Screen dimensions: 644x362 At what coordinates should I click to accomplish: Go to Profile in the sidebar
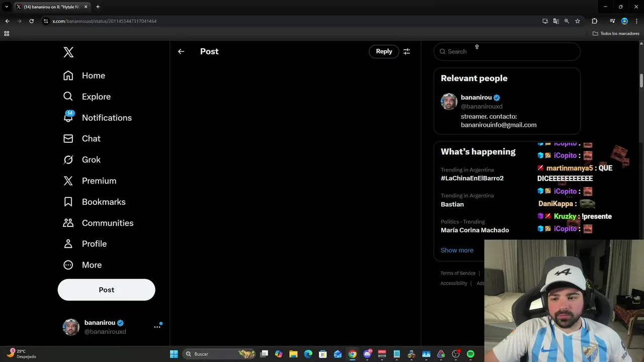pyautogui.click(x=85, y=244)
